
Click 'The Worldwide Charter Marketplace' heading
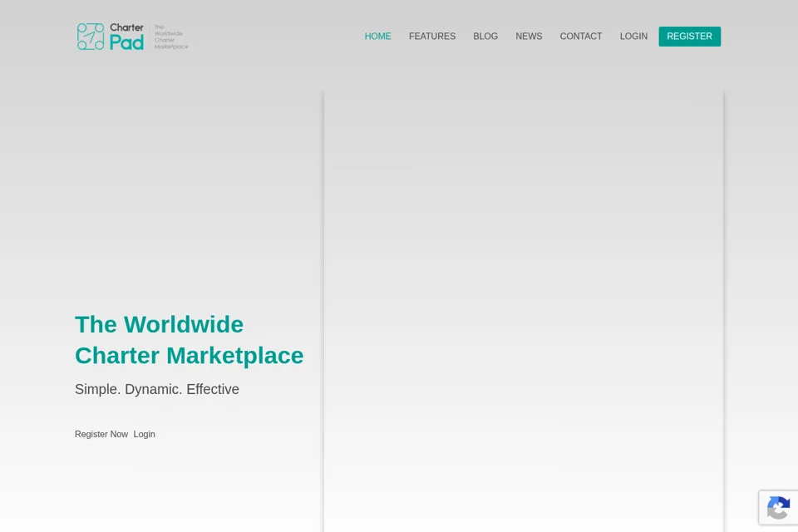click(189, 339)
